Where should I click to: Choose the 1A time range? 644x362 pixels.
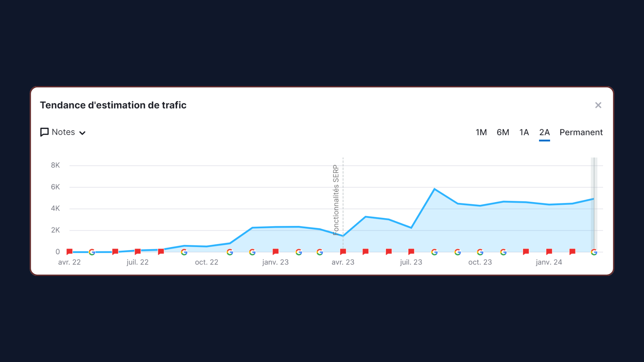(x=524, y=132)
